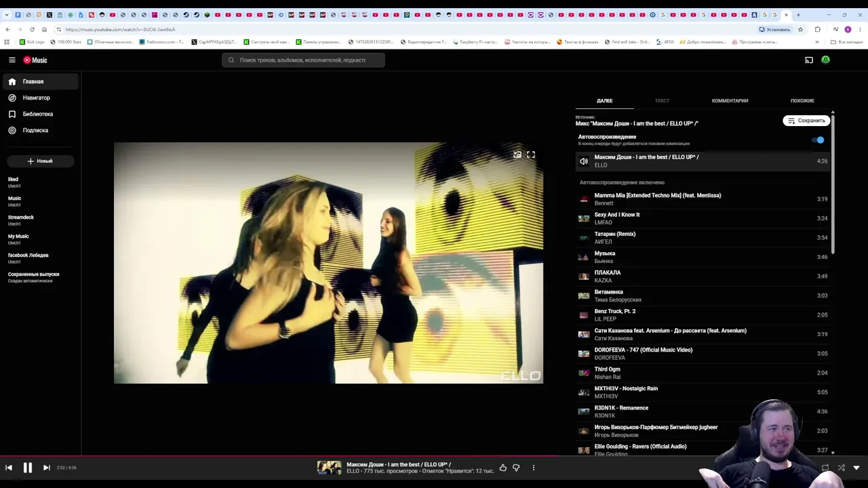Toggle repeat mode in player bar
Screen dimensions: 868x488
tap(825, 468)
